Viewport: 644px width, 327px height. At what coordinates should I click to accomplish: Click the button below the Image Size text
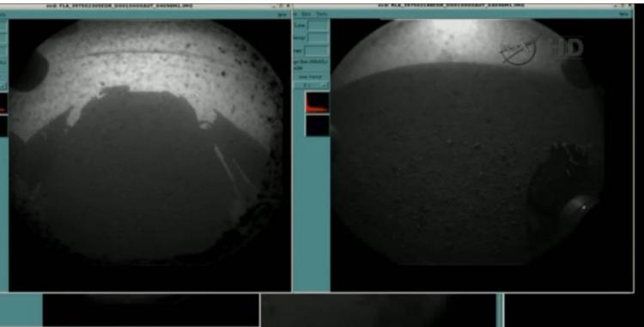click(310, 76)
